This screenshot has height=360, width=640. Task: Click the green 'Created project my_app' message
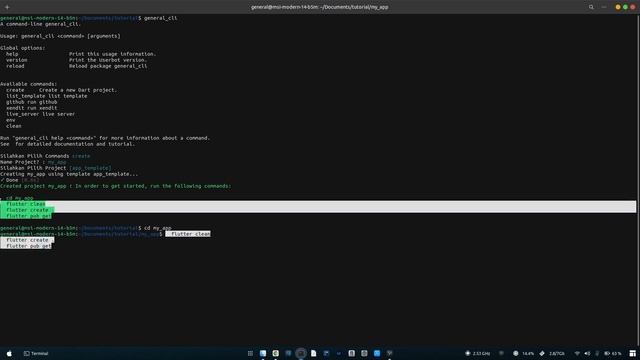pyautogui.click(x=116, y=186)
